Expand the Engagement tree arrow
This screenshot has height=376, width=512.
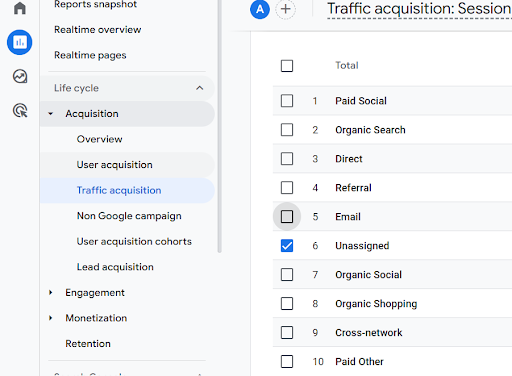tap(50, 293)
